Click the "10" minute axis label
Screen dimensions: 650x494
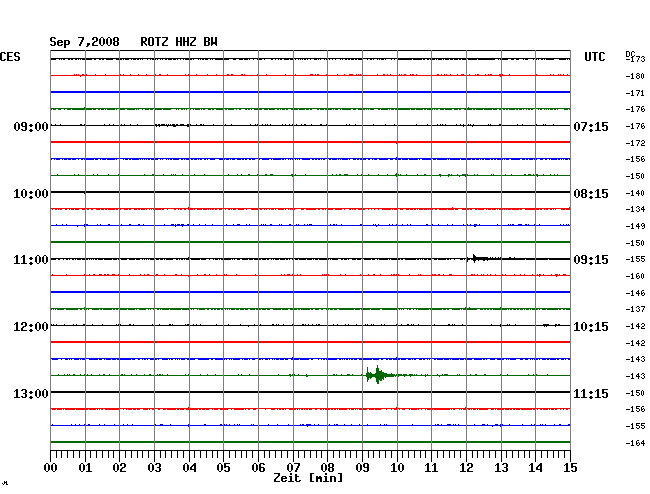(x=397, y=468)
